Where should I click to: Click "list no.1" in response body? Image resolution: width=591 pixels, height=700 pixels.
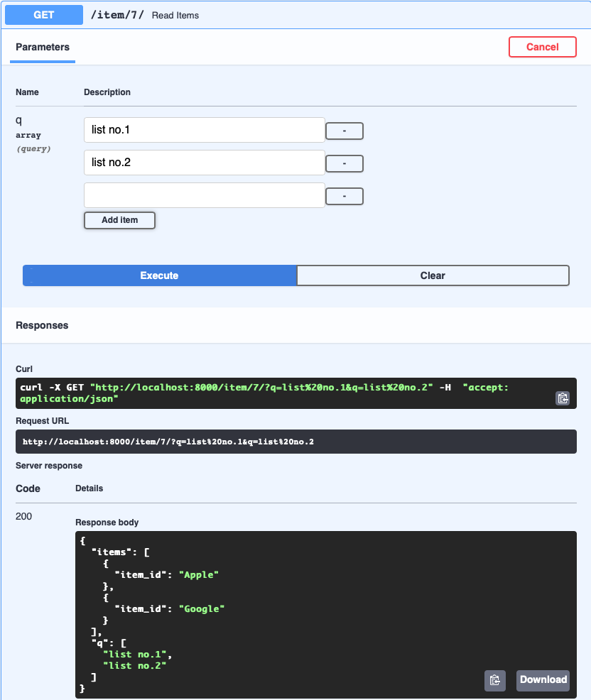coord(135,655)
